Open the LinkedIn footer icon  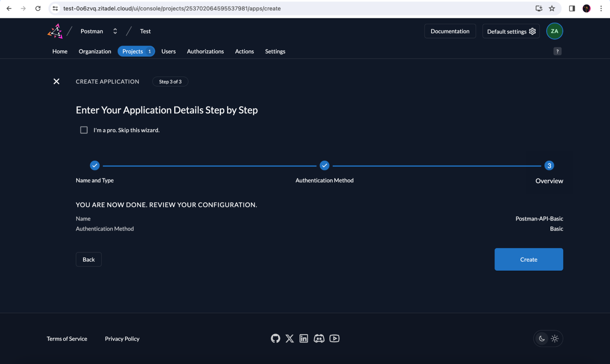304,338
